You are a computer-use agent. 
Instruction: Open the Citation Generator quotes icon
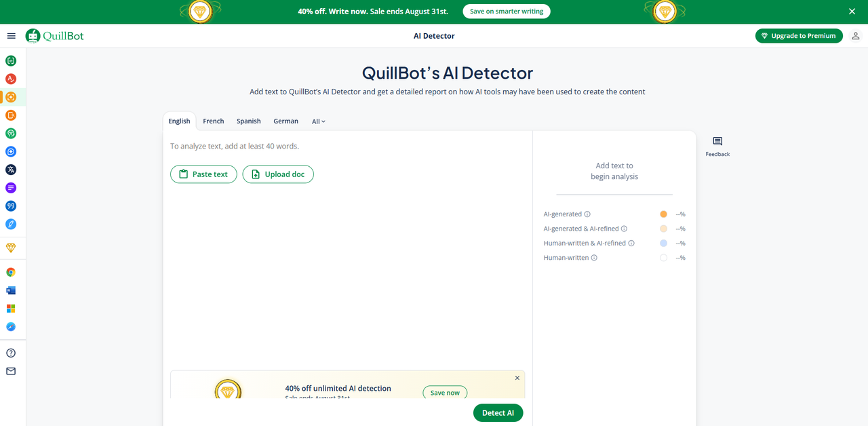point(11,206)
